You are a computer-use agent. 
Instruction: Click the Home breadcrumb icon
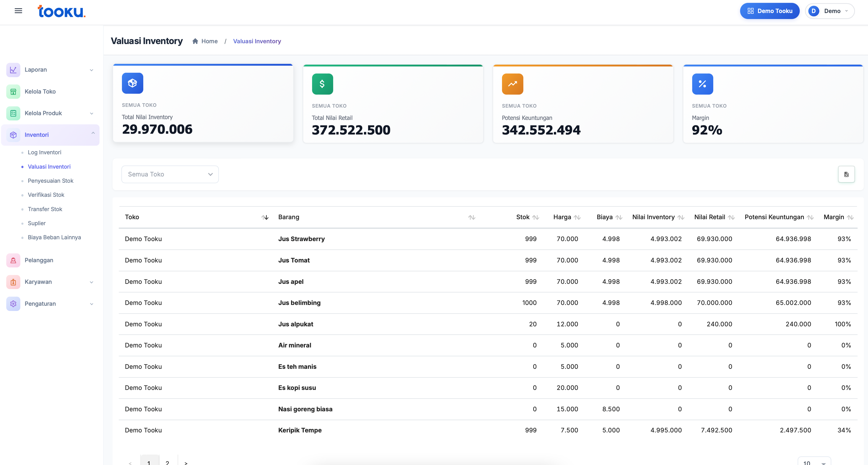point(195,41)
